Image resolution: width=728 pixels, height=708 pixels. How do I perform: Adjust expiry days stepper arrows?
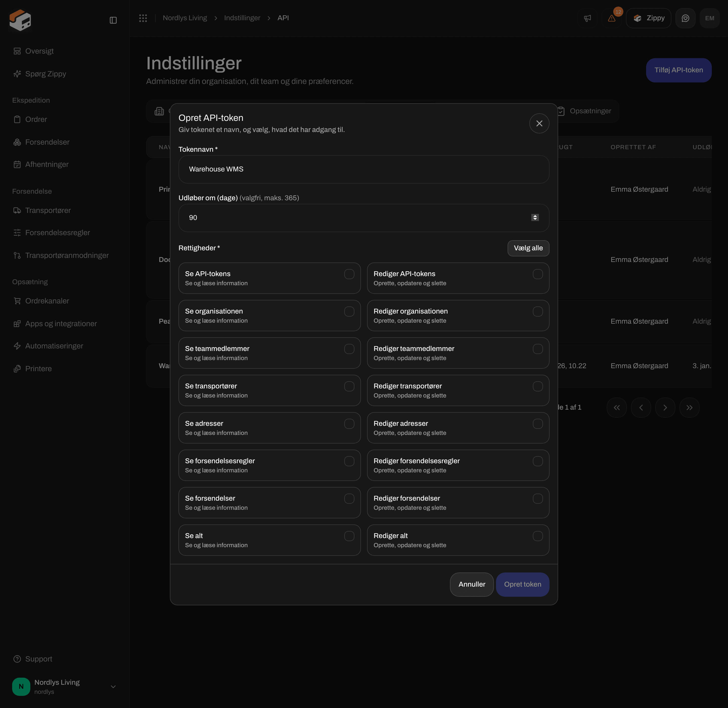pos(535,217)
